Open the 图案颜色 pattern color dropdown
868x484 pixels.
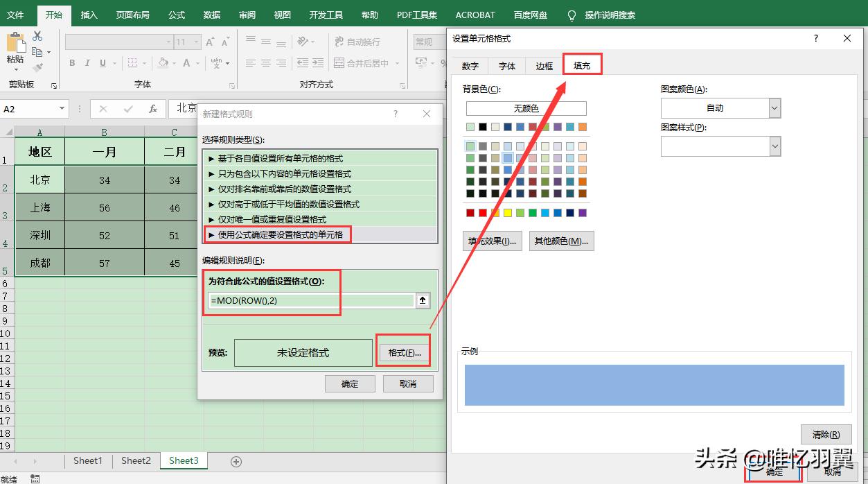tap(775, 107)
